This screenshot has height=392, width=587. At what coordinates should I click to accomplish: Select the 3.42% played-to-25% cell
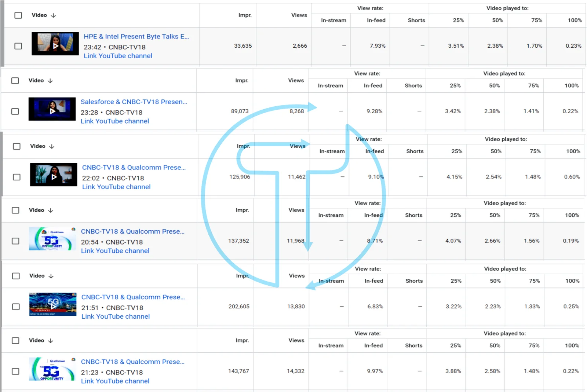click(x=453, y=111)
